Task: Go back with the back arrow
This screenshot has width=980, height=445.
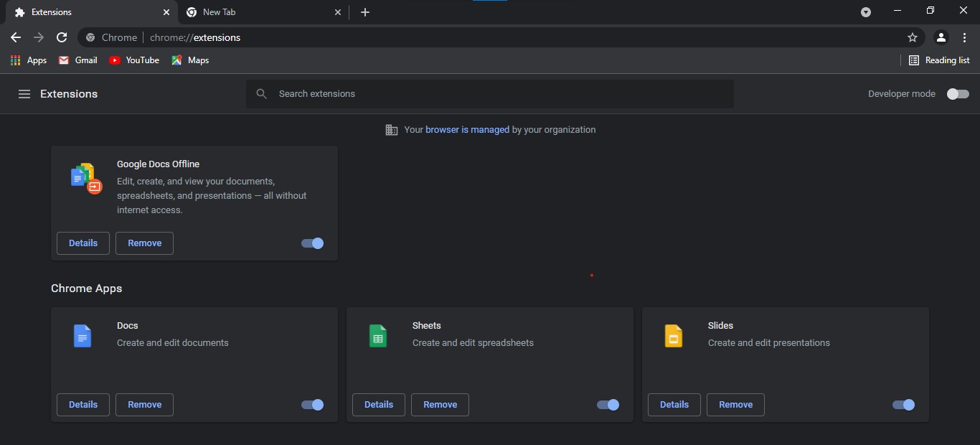Action: tap(16, 37)
